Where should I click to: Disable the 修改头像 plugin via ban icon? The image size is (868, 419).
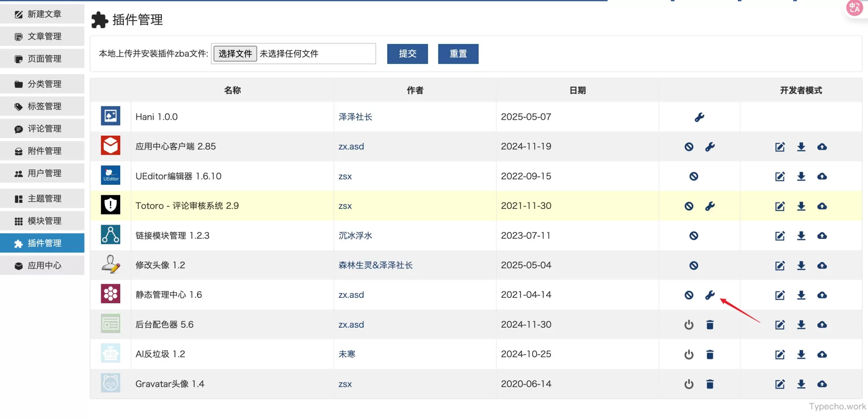pos(693,265)
